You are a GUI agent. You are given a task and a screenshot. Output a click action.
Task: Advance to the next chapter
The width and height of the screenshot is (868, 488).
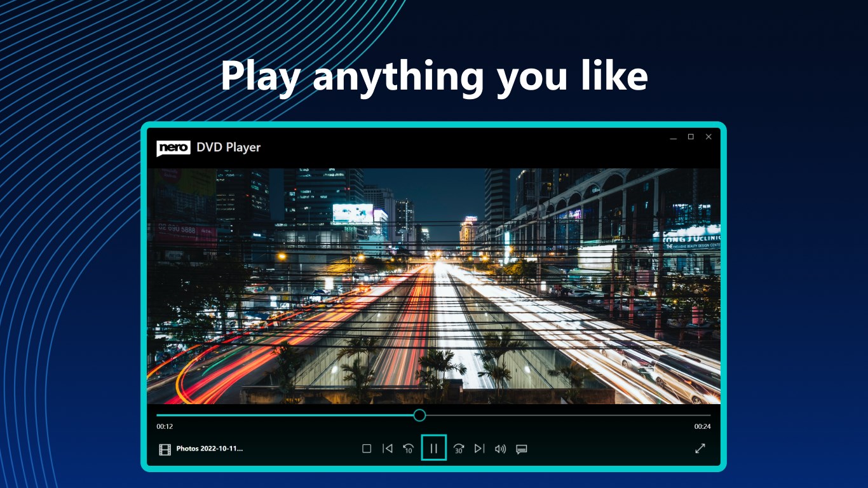pos(480,449)
